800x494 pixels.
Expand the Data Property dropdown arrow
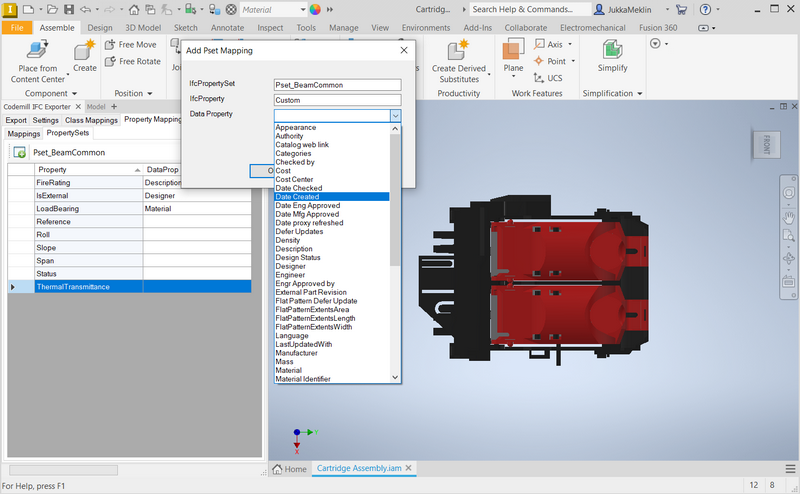coord(395,115)
